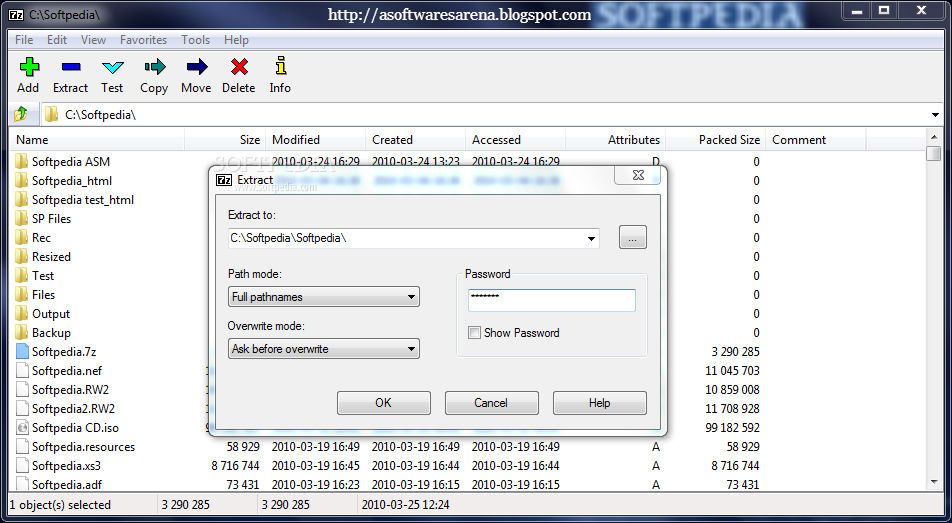Viewport: 952px width, 523px height.
Task: Sort by the Comment column header
Action: pos(816,140)
